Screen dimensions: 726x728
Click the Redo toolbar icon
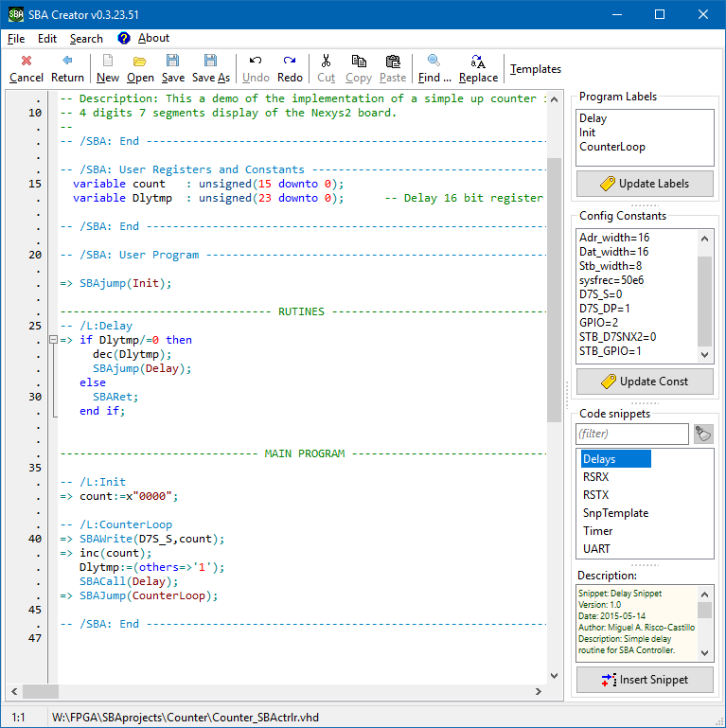(291, 61)
